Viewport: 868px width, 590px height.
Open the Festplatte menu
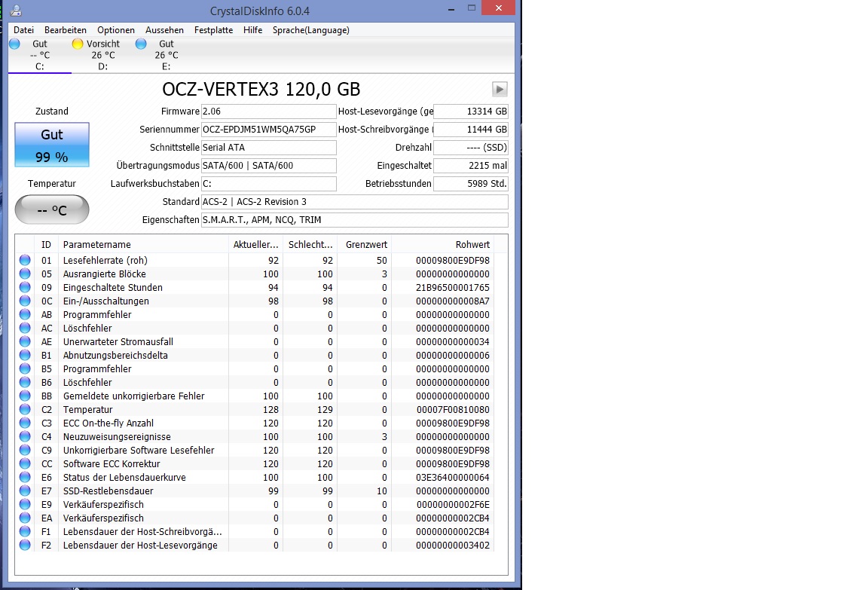pos(214,30)
